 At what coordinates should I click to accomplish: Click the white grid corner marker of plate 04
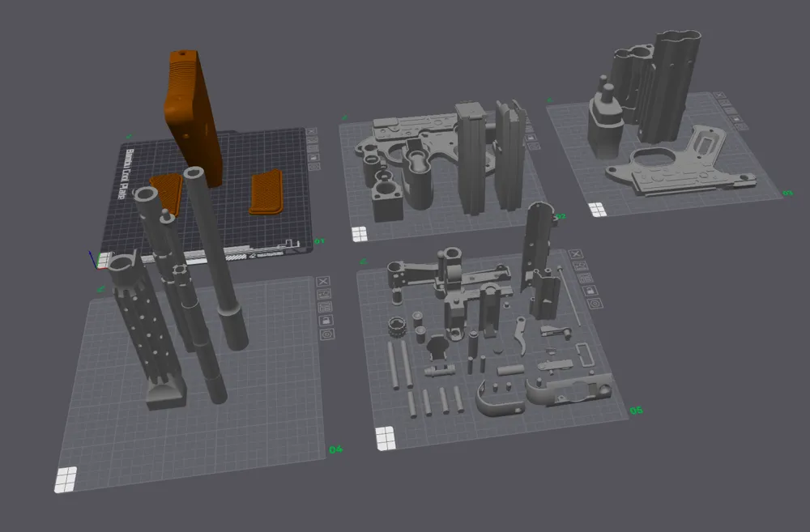[x=66, y=480]
